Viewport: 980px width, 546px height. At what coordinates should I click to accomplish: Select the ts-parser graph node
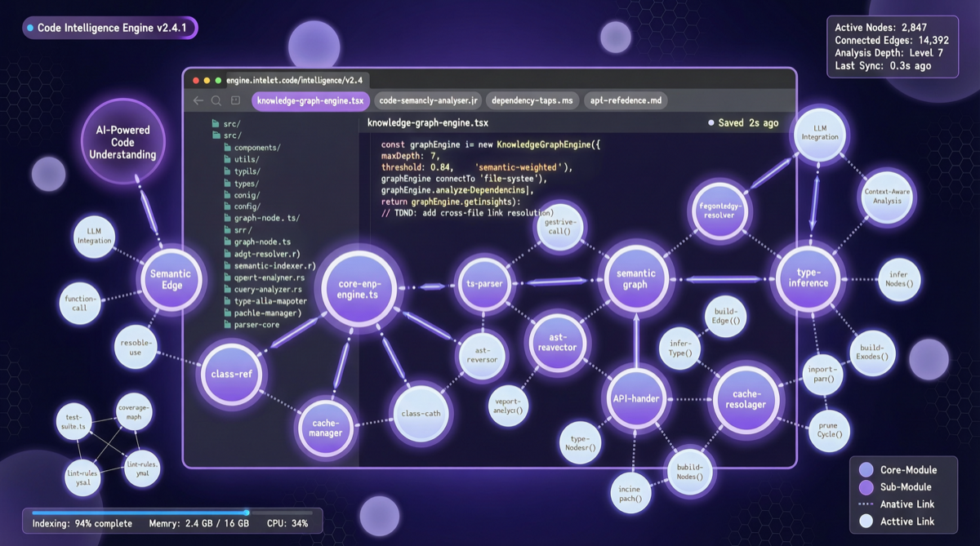pos(484,284)
